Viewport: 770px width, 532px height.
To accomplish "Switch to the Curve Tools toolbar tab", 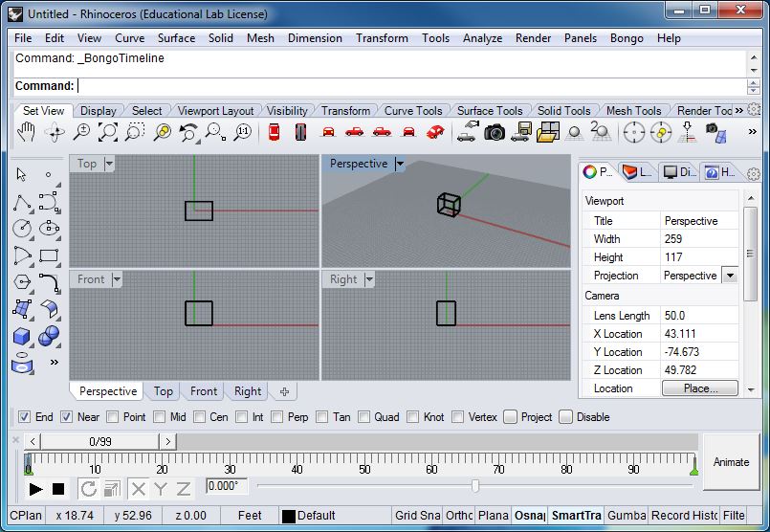I will point(413,111).
